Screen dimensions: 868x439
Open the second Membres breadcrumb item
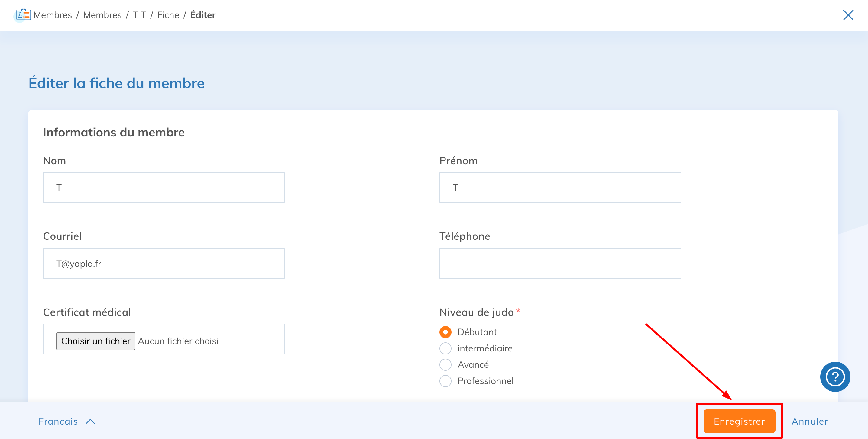(102, 15)
